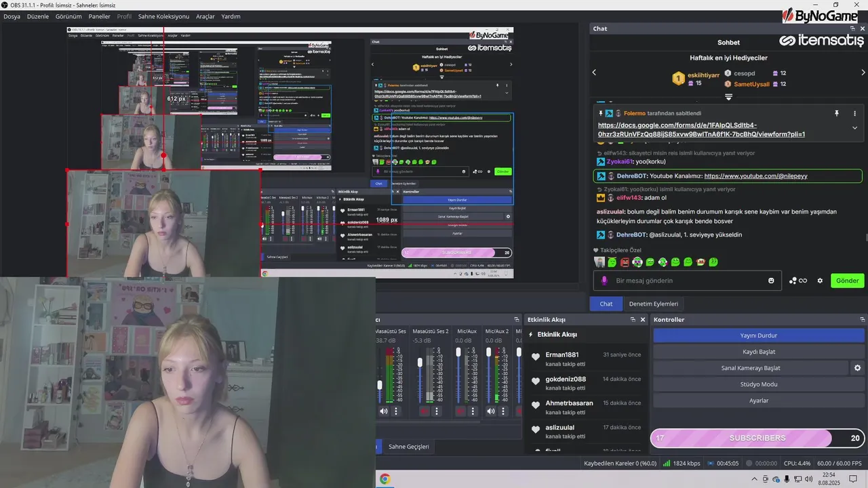Go to previous gift leaderboard page
Screen dimensions: 868x488
(x=595, y=73)
